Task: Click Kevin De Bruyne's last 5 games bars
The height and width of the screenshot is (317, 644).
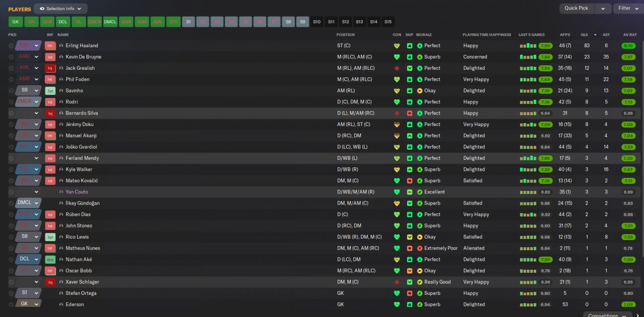Action: [x=528, y=57]
